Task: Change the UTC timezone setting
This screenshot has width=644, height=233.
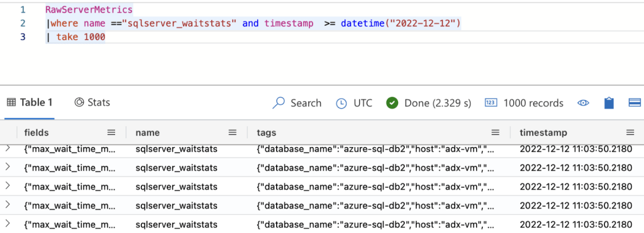Action: coord(354,103)
